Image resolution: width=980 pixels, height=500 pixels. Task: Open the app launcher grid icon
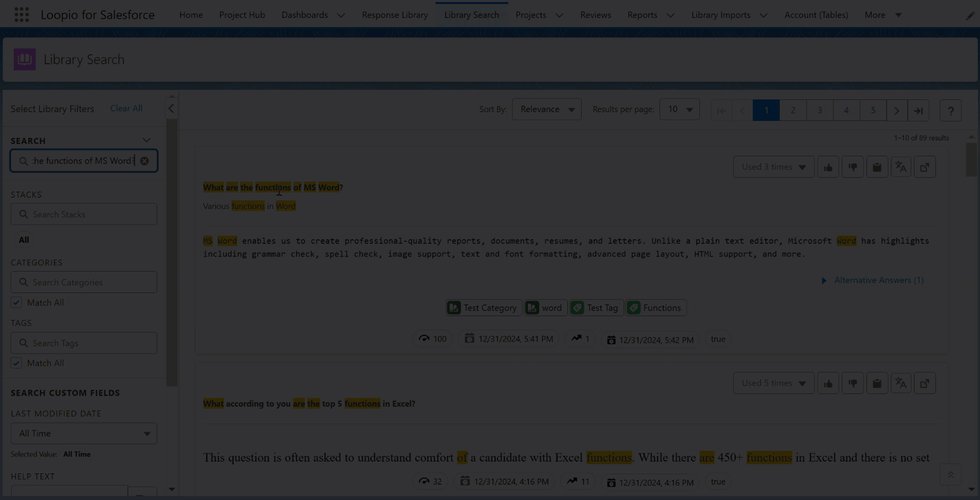pyautogui.click(x=22, y=14)
